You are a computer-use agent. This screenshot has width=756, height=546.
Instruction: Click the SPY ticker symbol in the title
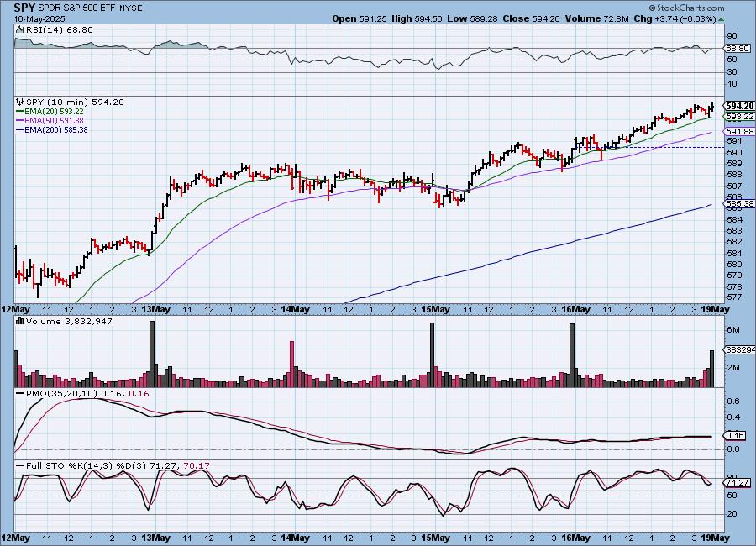click(24, 8)
